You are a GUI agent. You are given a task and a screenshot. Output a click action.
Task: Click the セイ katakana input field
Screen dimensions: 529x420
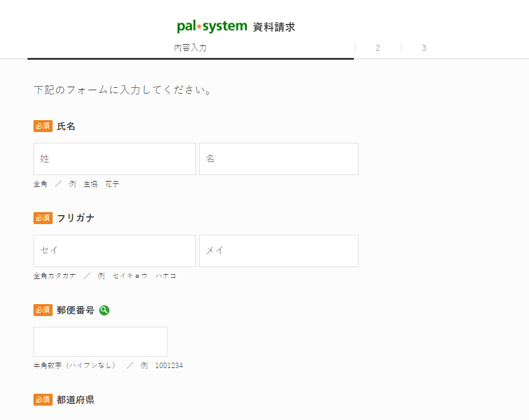pos(114,251)
